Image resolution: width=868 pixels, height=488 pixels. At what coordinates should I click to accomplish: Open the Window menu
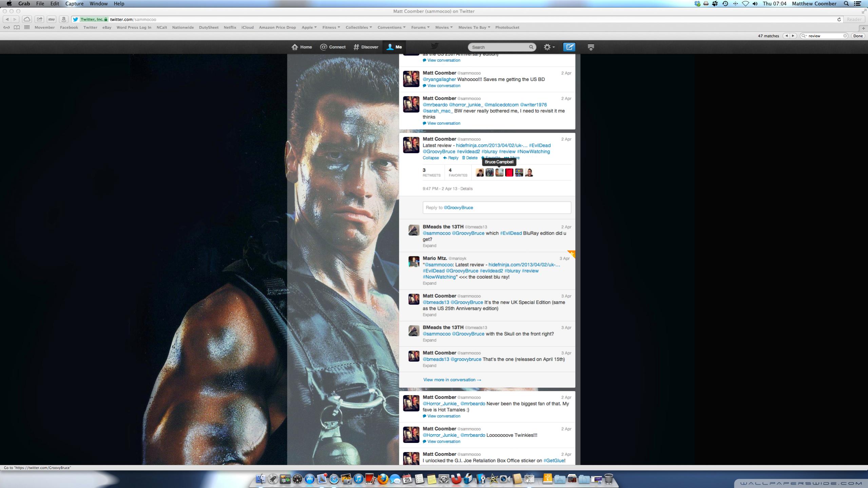(x=98, y=4)
